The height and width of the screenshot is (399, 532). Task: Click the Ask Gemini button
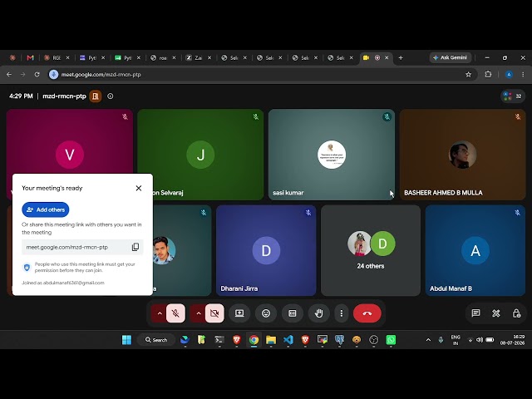[x=451, y=57]
